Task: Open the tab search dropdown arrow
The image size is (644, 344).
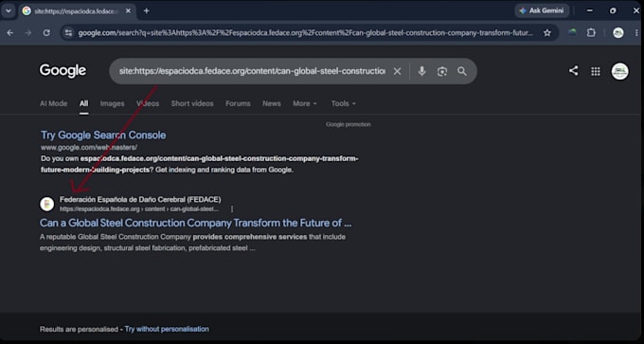Action: coord(9,11)
